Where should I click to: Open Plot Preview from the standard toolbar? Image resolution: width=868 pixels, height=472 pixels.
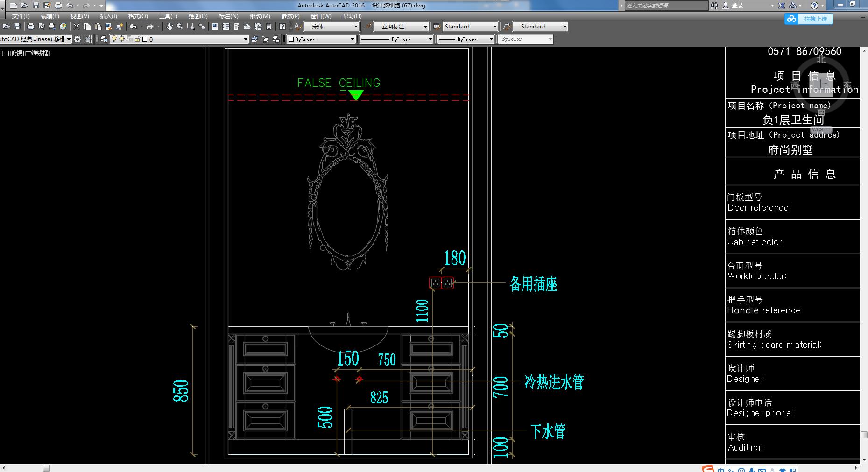pos(42,27)
